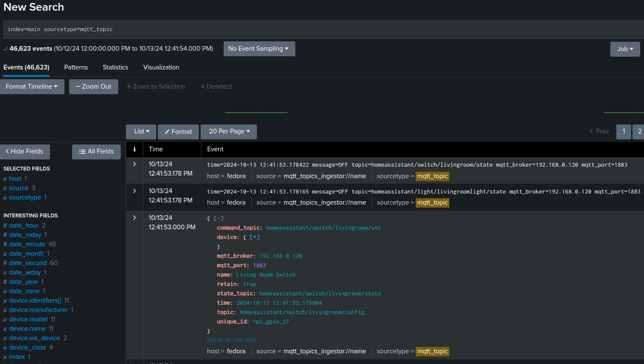This screenshot has width=644, height=364.
Task: Open the device.manufacturer field
Action: pos(38,310)
